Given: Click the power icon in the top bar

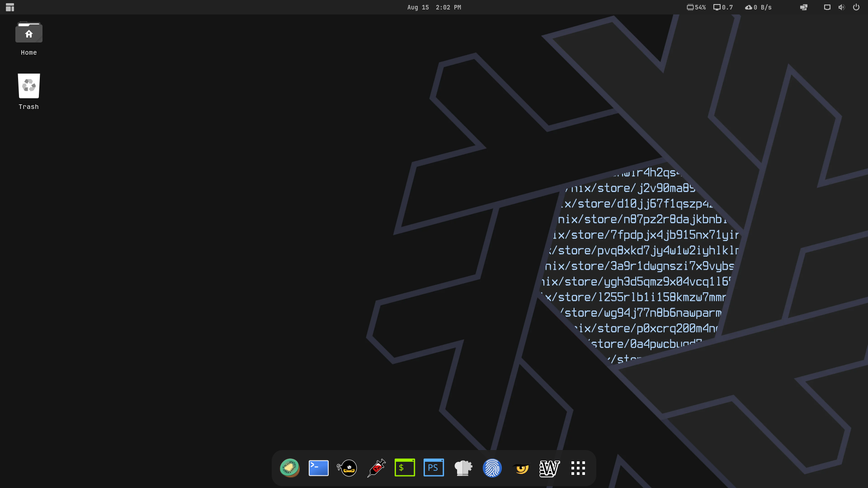Looking at the screenshot, I should tap(856, 7).
